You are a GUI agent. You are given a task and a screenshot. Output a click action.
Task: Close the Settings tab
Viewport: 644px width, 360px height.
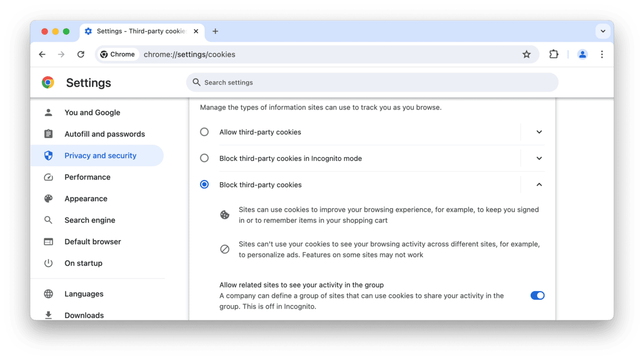196,31
